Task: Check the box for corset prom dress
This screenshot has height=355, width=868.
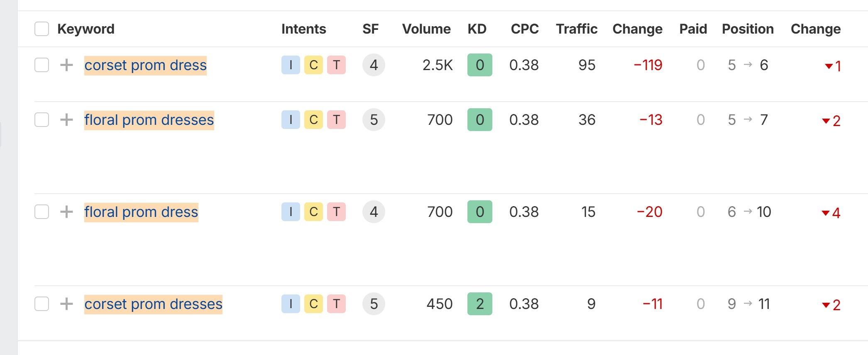Action: coord(42,65)
